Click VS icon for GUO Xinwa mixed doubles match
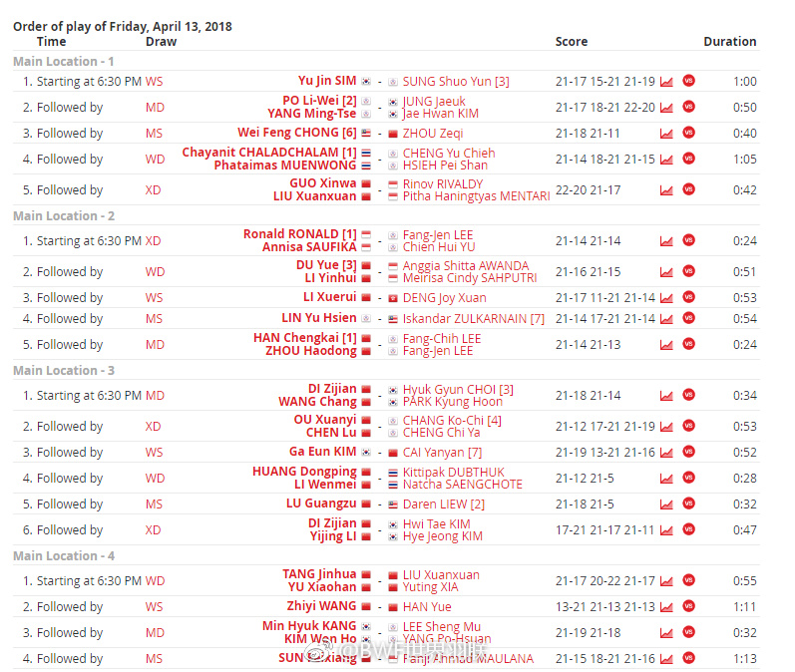Screen dimensions: 795x672 coord(688,190)
